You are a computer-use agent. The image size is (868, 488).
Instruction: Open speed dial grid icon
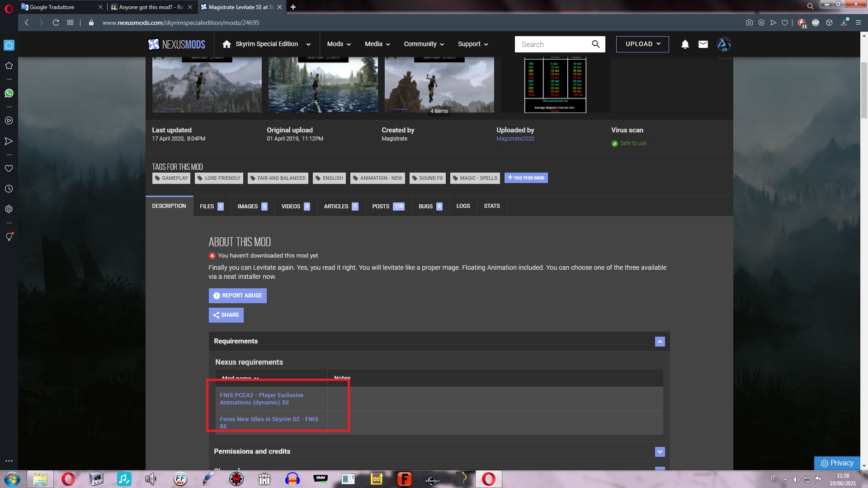pyautogui.click(x=70, y=23)
